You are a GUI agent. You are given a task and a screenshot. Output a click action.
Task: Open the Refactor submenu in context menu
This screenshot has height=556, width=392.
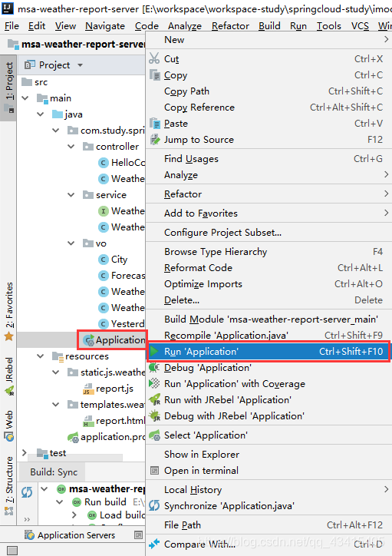[x=268, y=194]
